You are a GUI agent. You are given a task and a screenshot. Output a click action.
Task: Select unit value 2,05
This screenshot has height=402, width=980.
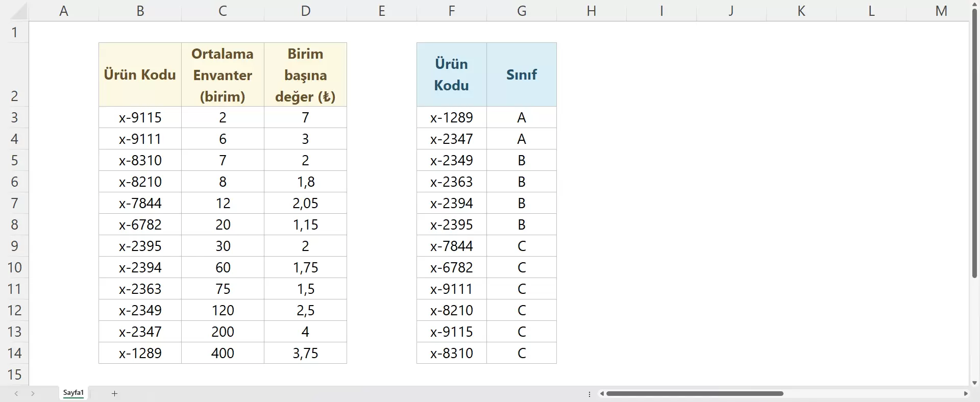tap(305, 203)
